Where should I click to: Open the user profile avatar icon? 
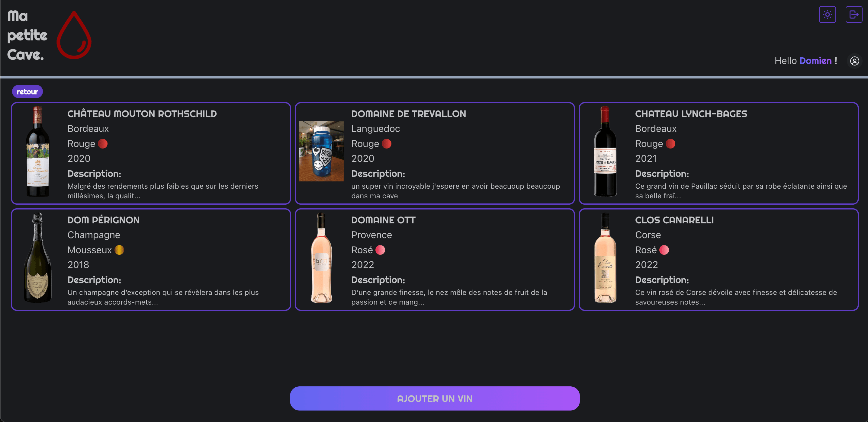tap(854, 61)
